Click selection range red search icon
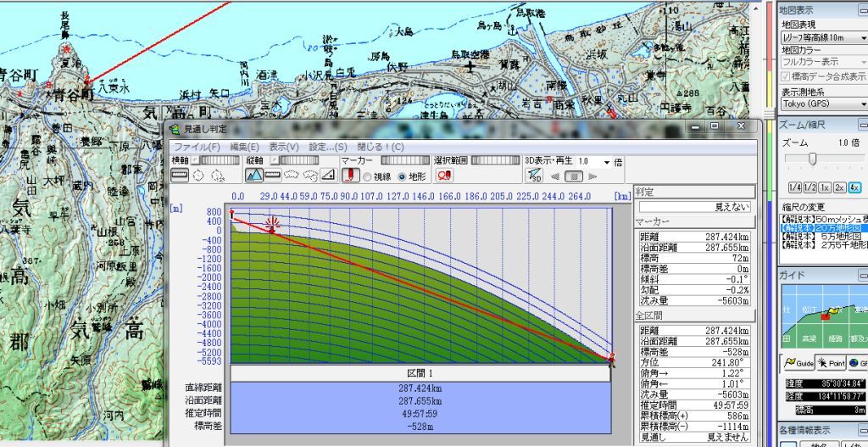This screenshot has height=447, width=868. pos(444,175)
